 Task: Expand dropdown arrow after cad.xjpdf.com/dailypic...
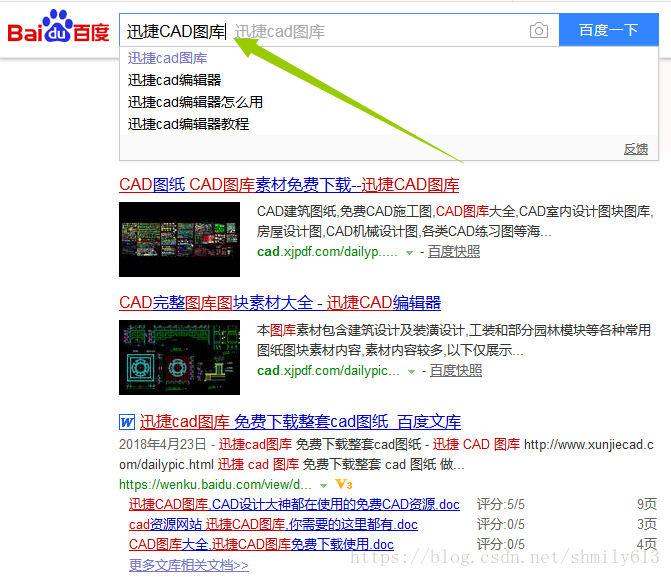coord(411,372)
